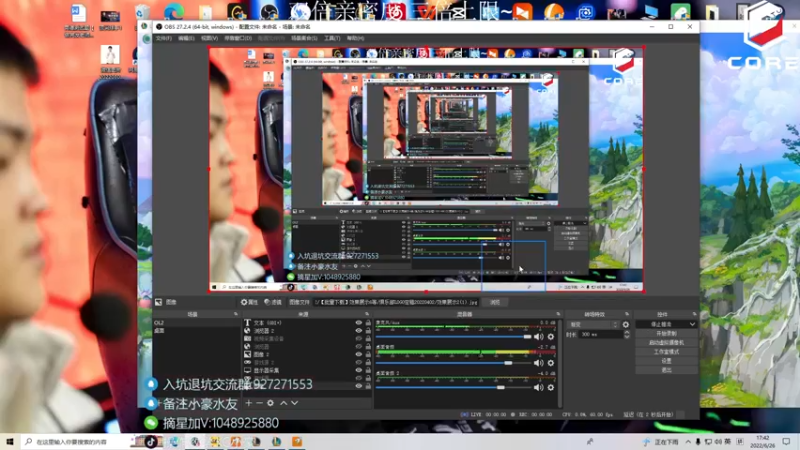Toggle lock on 图像 2 source
The height and width of the screenshot is (450, 800).
368,354
